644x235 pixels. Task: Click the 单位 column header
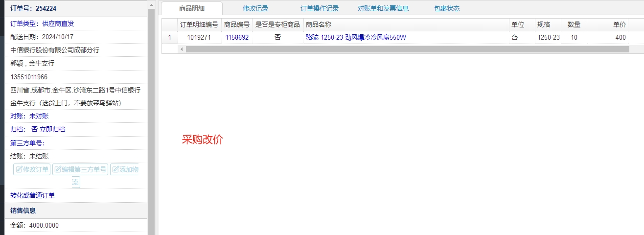(522, 24)
